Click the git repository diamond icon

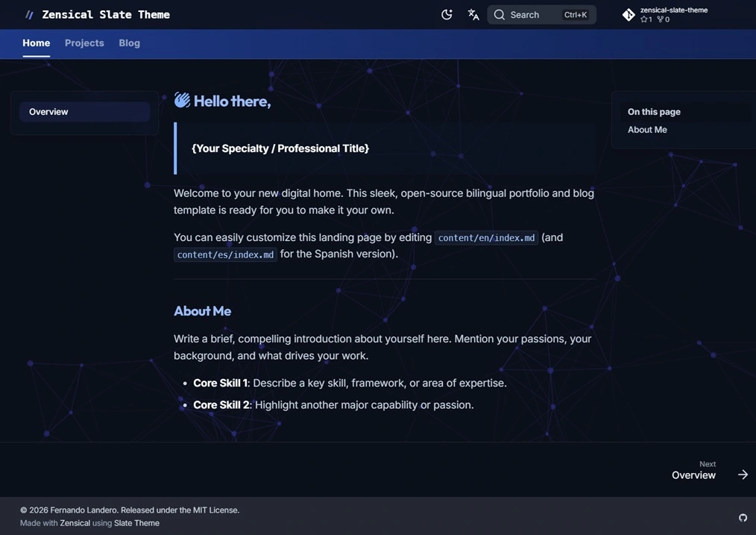[x=629, y=15]
